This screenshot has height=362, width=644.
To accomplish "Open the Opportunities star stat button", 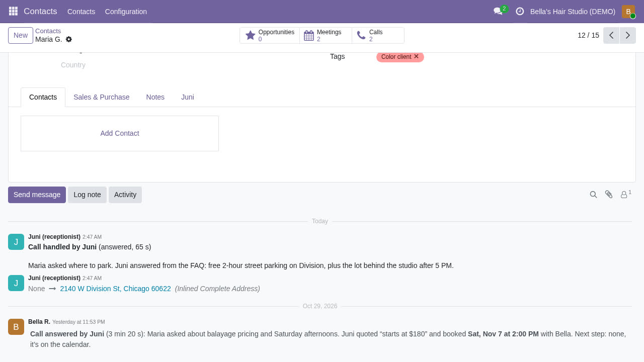I will [x=270, y=35].
